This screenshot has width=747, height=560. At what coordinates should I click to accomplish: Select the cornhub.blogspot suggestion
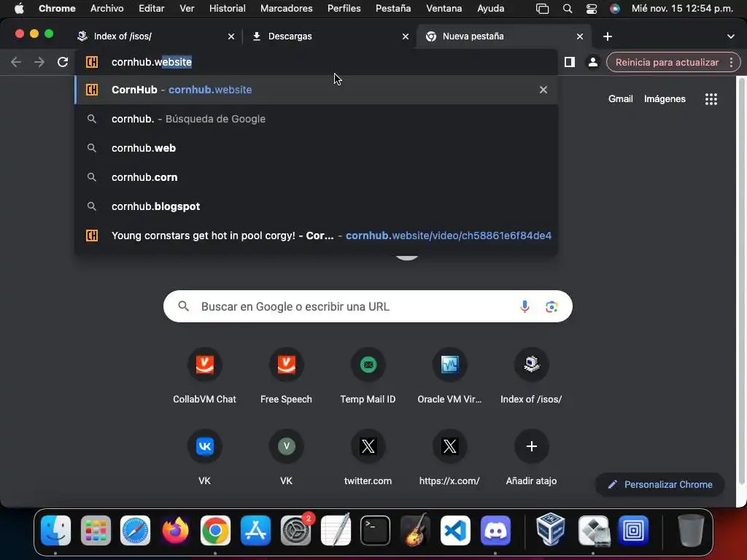click(317, 206)
